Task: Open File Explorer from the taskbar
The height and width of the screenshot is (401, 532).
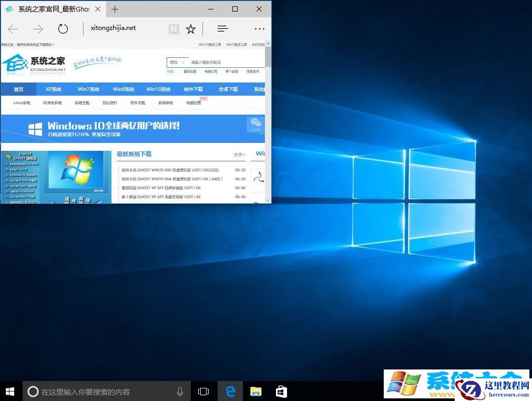Action: [255, 391]
